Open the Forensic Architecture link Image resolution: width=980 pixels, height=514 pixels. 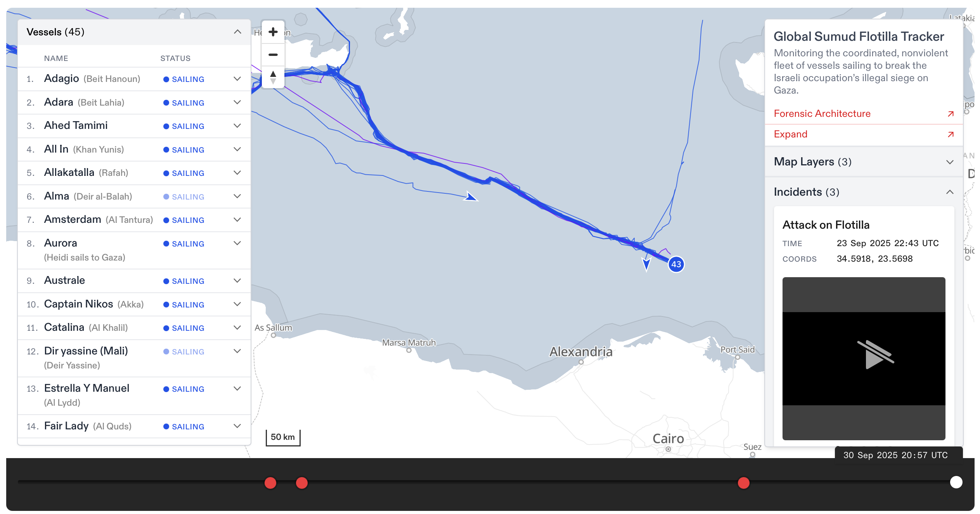pos(822,114)
